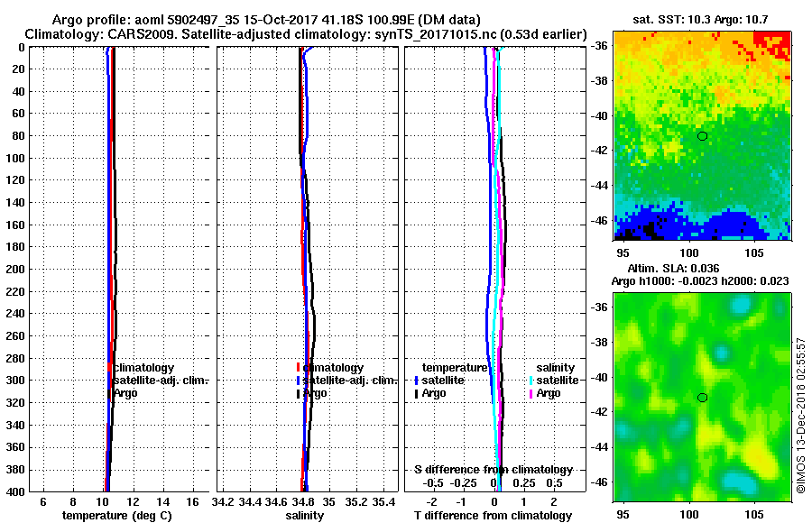Viewport: 812px width, 523px height.
Task: Click the Argo profile title text
Action: (x=266, y=20)
